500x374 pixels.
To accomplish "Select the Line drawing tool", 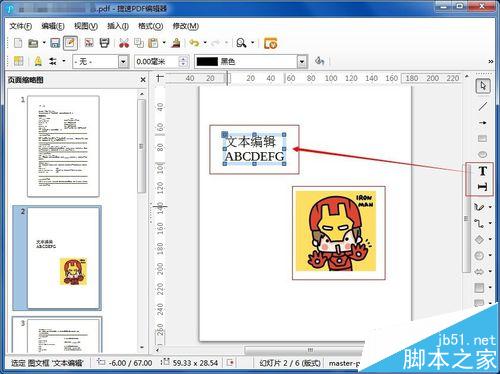I will point(482,106).
